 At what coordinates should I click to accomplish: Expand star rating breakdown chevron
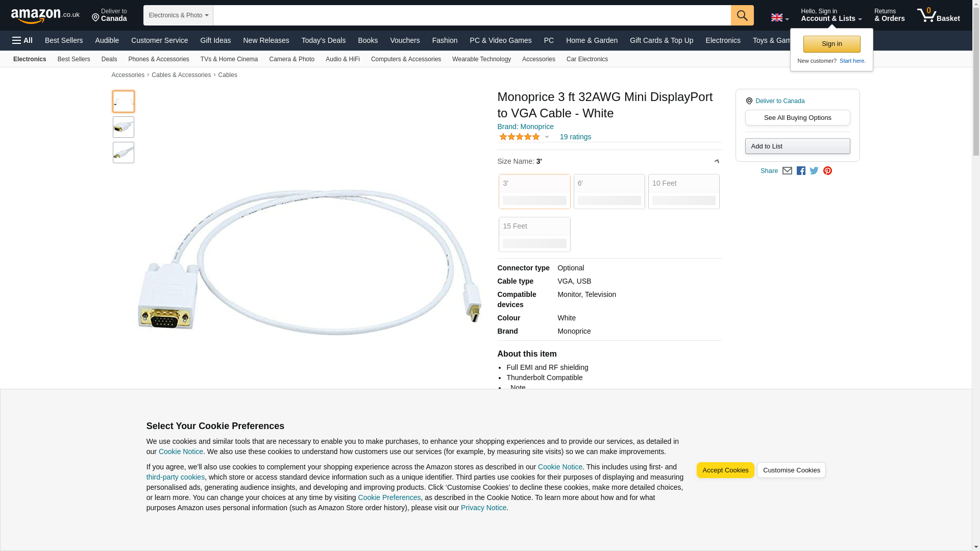click(547, 137)
